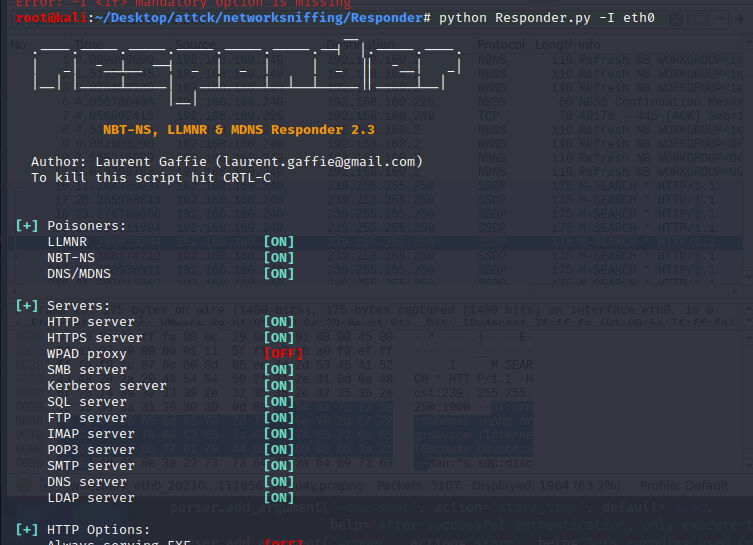This screenshot has width=753, height=545.
Task: Click the DNS/MDNS [ON] status
Action: click(279, 273)
